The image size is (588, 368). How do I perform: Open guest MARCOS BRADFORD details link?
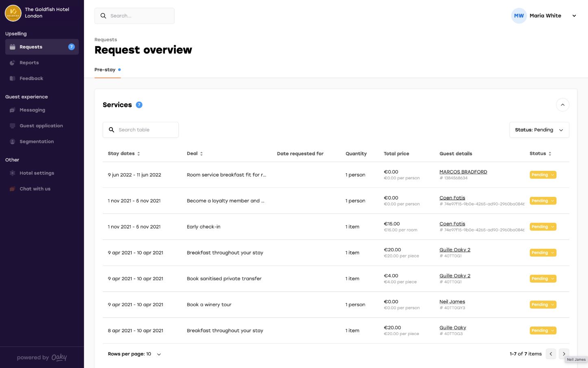[463, 172]
